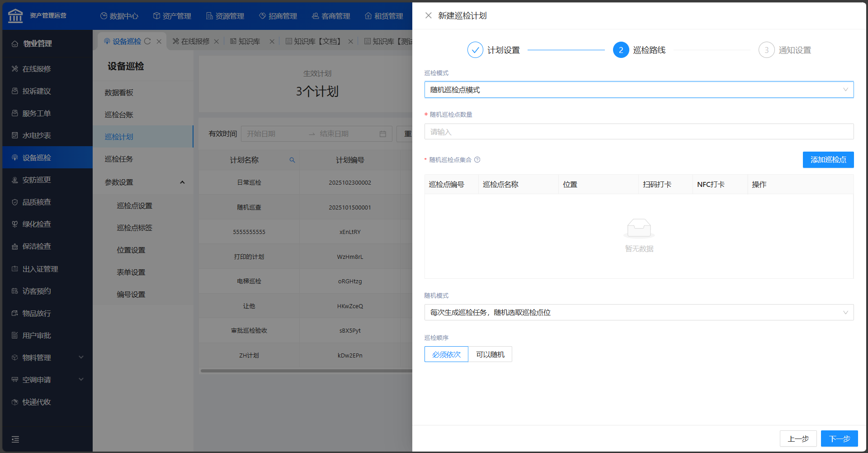Click the 下一步 button
This screenshot has width=868, height=453.
[839, 439]
